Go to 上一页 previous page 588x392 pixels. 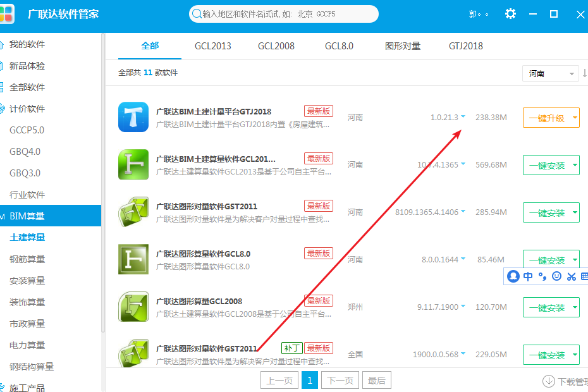279,381
